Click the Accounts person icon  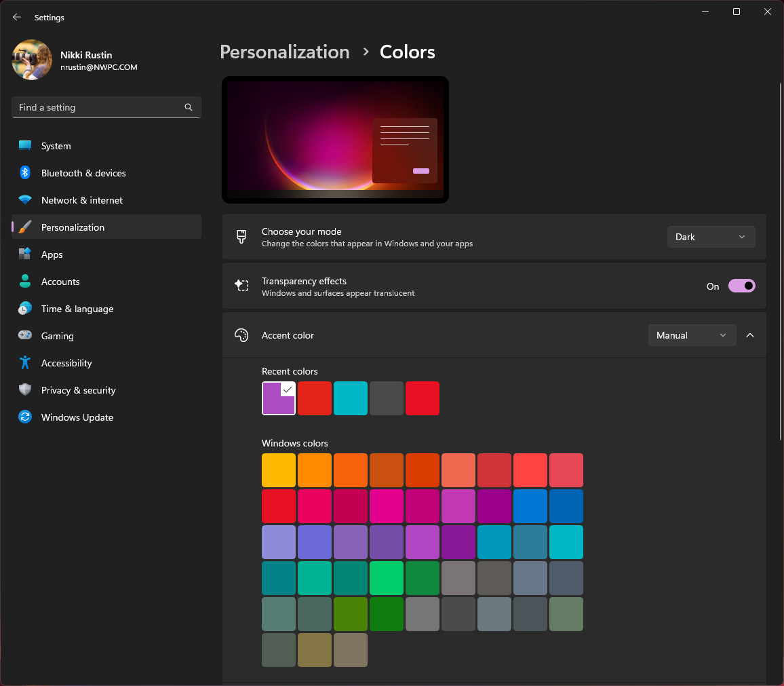tap(25, 281)
